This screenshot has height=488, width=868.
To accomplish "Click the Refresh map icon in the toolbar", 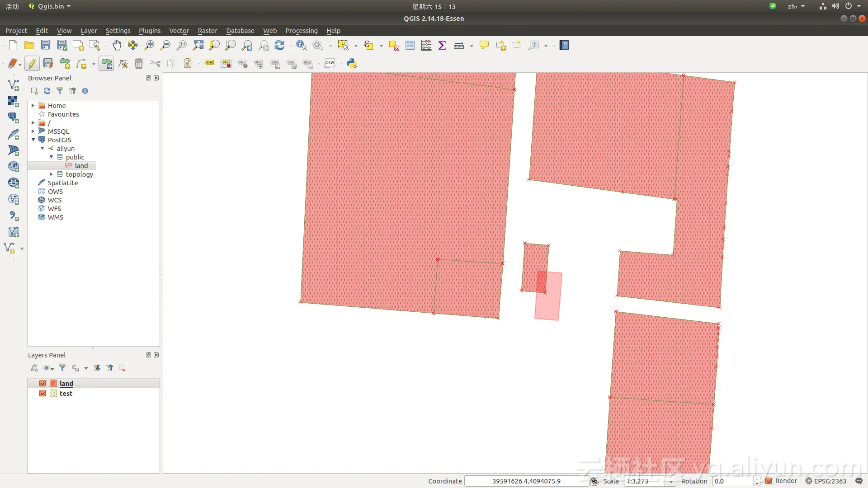I will pos(279,45).
